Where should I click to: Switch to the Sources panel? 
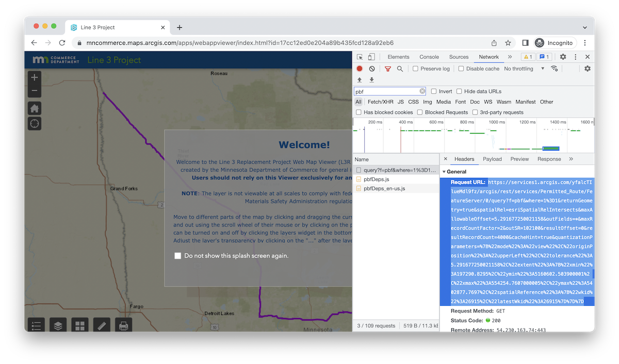pos(459,57)
